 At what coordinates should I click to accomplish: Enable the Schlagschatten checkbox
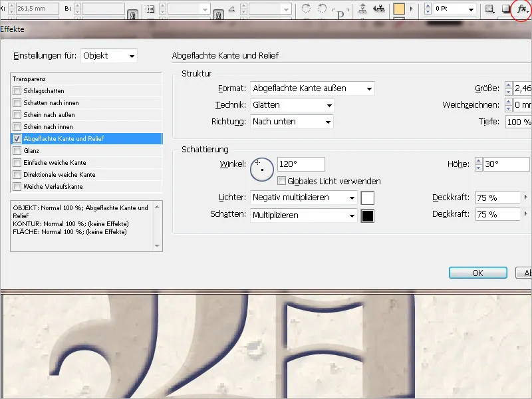pos(17,91)
